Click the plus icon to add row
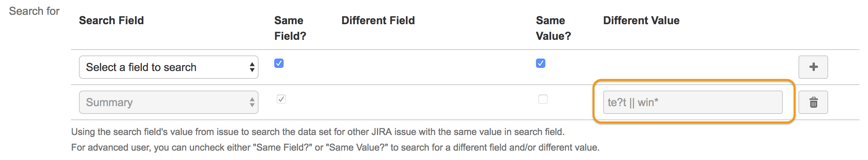Image resolution: width=868 pixels, height=160 pixels. (813, 67)
